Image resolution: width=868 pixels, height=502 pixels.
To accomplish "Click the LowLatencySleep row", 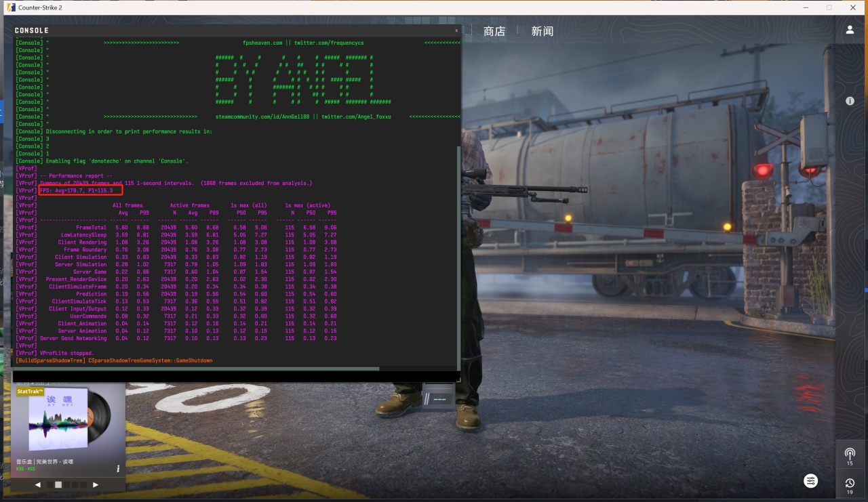I will 176,235.
